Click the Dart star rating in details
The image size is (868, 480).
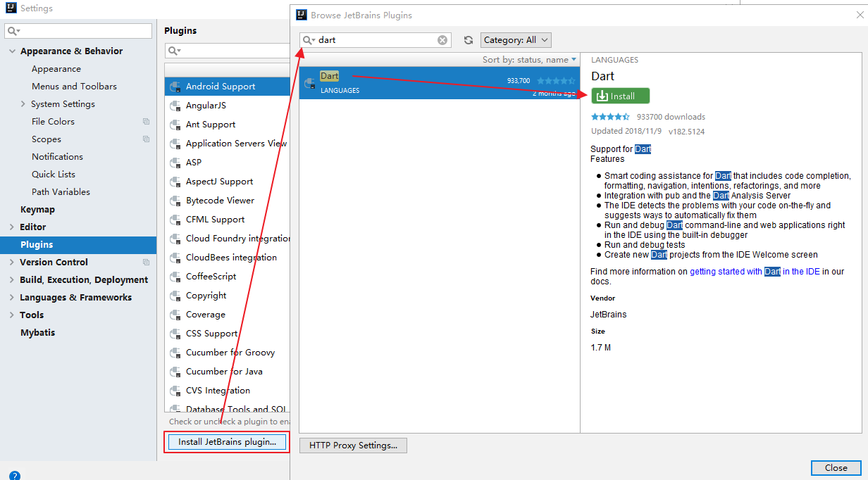click(x=610, y=117)
